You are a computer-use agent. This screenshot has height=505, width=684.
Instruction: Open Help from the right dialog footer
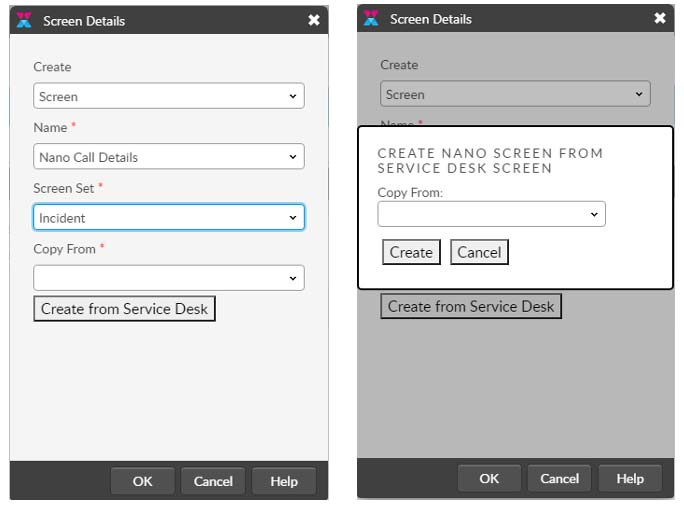pos(630,479)
